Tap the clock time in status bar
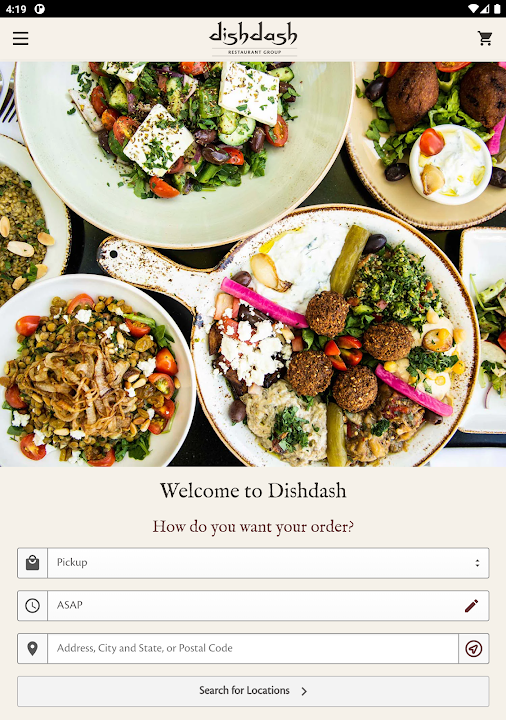 [16, 9]
